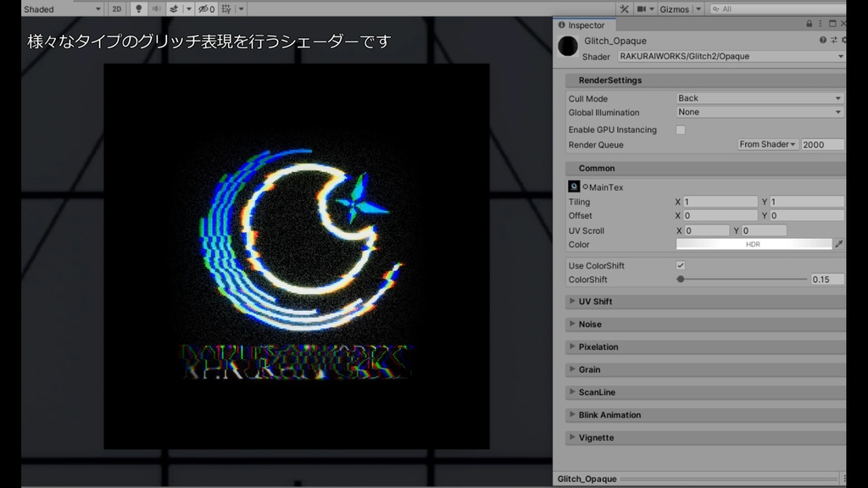This screenshot has width=868, height=488.
Task: Uncheck Use ColorShift checkbox
Action: pyautogui.click(x=681, y=265)
